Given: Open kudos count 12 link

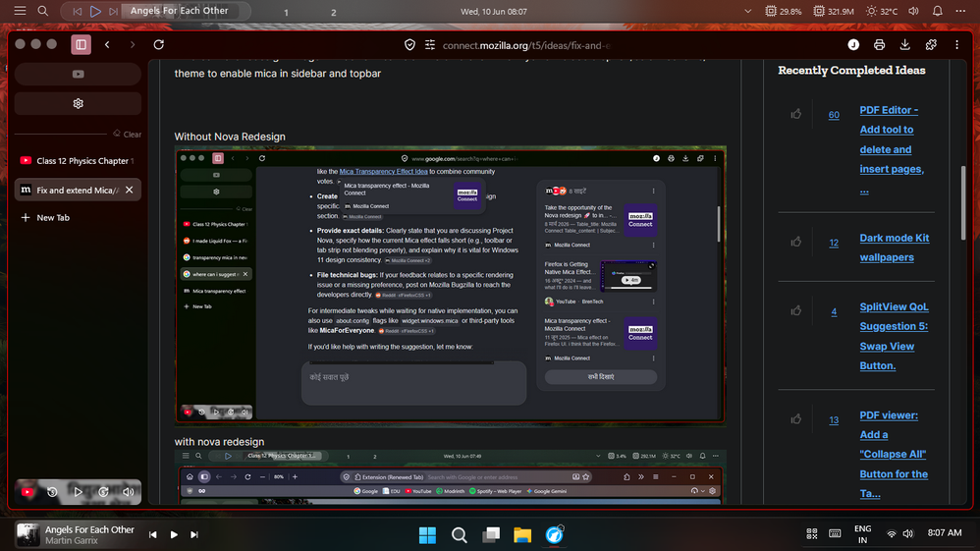Looking at the screenshot, I should click(x=834, y=244).
